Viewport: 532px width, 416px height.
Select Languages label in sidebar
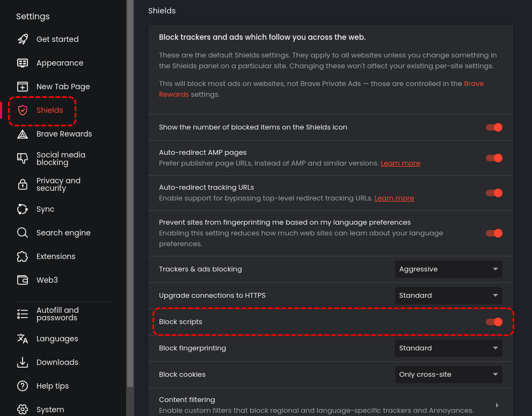point(57,339)
